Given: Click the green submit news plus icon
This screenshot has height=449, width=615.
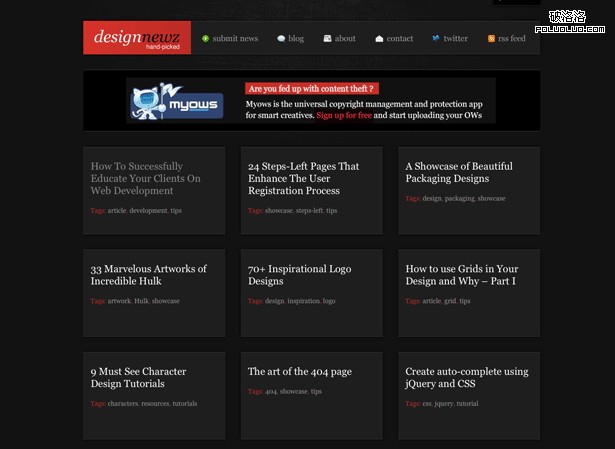Looking at the screenshot, I should (206, 39).
